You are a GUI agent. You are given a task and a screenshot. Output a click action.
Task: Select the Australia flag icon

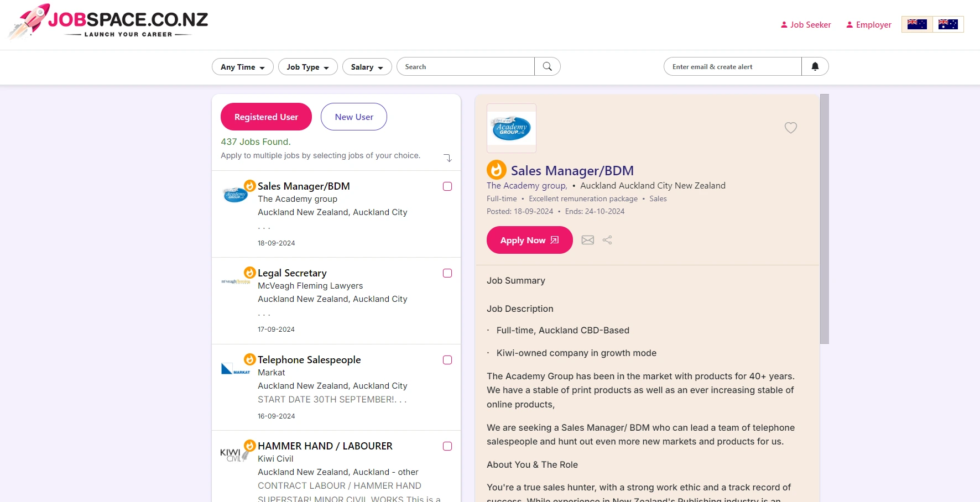[x=948, y=24]
